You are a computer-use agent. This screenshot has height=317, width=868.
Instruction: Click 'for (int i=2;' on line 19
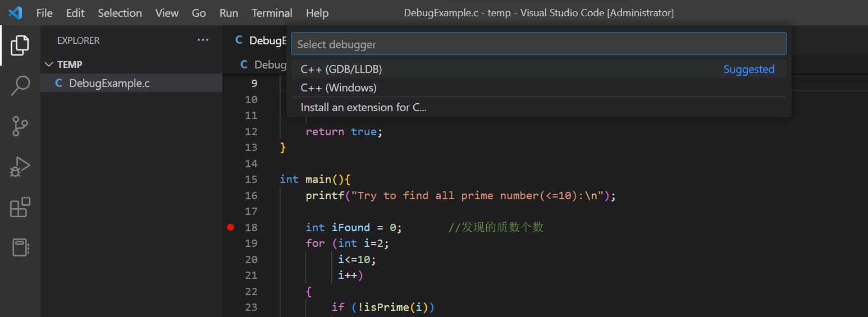347,243
